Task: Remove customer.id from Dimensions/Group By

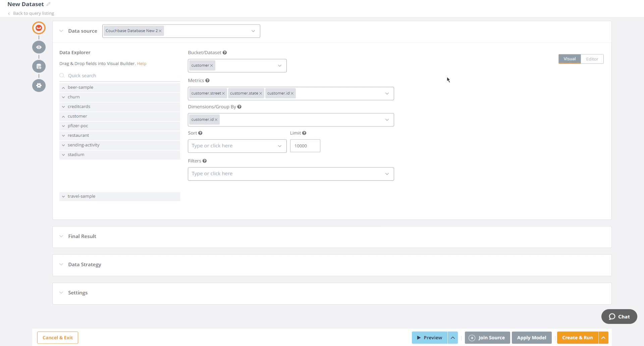Action: point(216,119)
